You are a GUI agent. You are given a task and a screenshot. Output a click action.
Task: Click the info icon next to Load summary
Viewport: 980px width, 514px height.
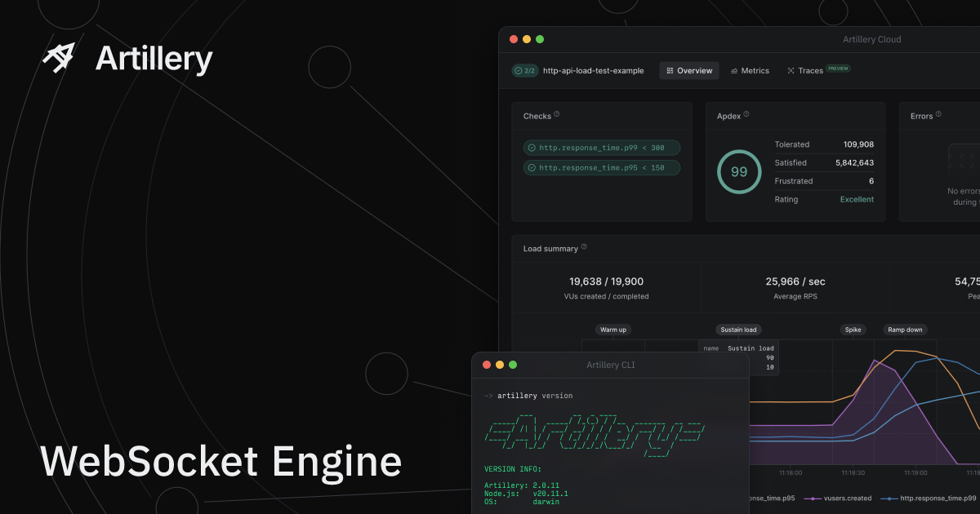pos(584,247)
